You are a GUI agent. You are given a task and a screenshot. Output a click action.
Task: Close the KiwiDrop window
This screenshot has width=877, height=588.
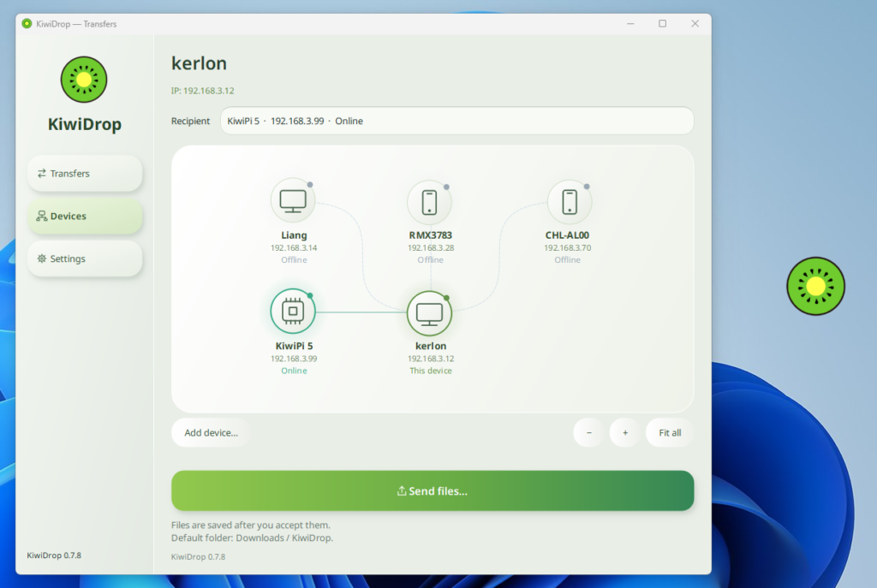point(695,23)
